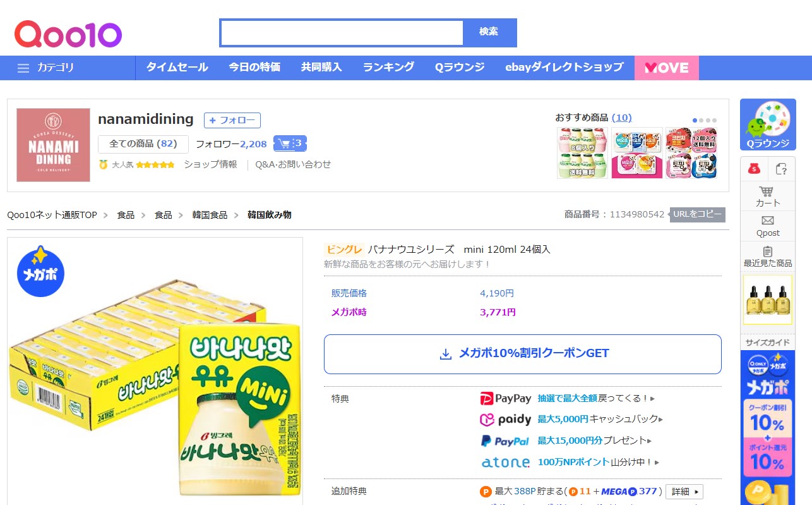Viewport: 812px width, 505px height.
Task: Click 韓国飲み物 breadcrumb
Action: pos(270,215)
